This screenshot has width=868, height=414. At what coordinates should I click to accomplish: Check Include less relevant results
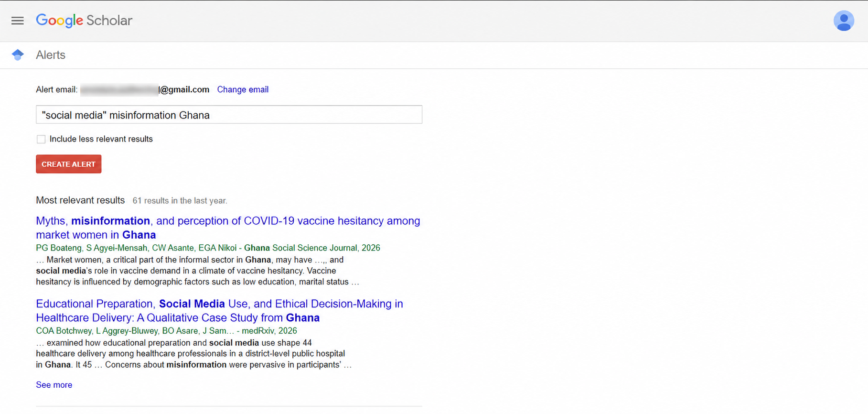click(41, 139)
